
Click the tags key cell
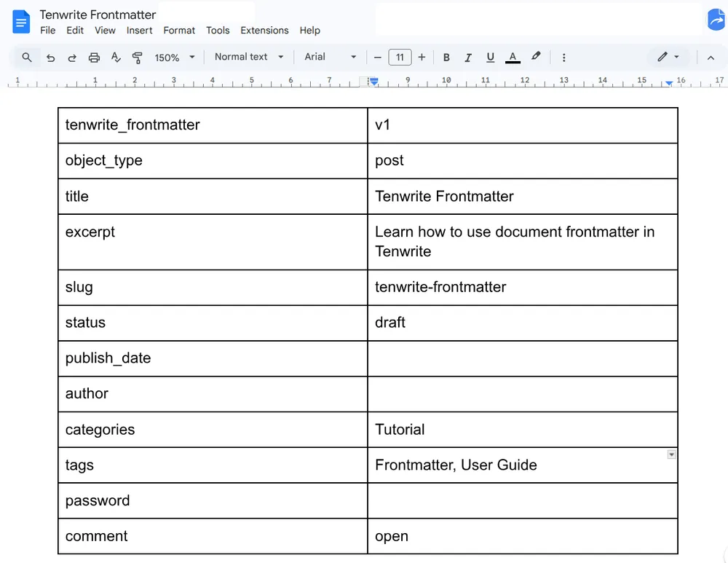213,465
